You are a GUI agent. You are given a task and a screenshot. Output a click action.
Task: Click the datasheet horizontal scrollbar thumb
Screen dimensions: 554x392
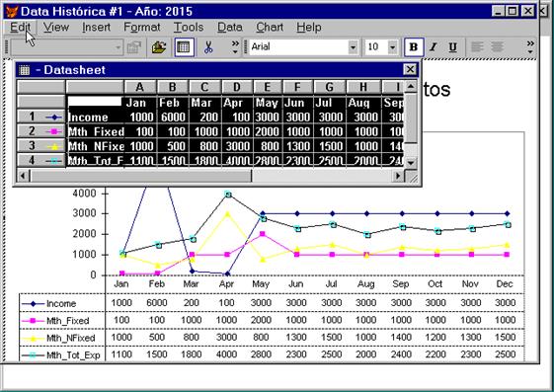click(x=141, y=176)
